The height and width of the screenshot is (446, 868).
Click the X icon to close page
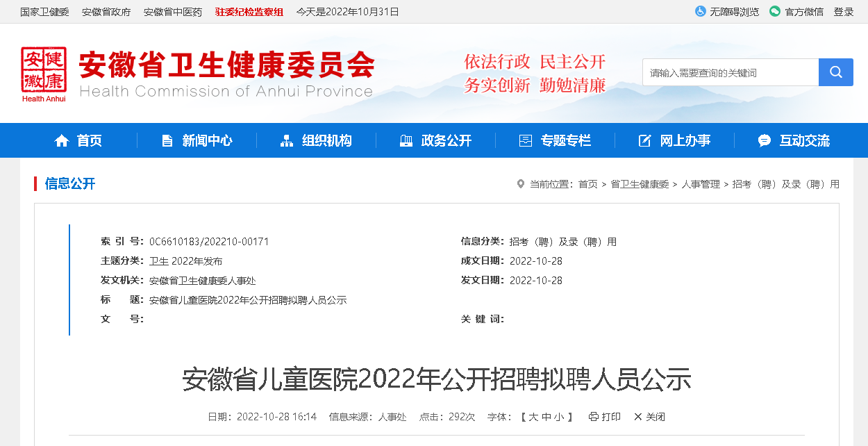pos(637,417)
